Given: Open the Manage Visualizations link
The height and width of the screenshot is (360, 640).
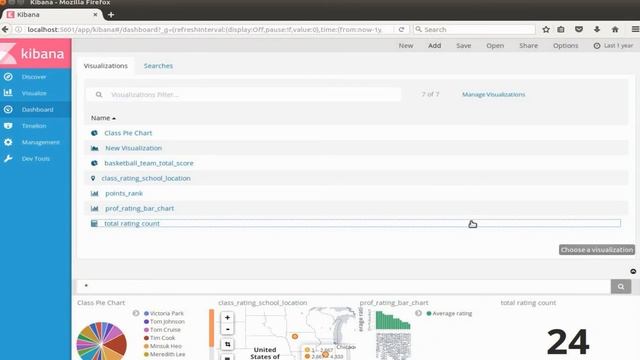Looking at the screenshot, I should click(493, 94).
